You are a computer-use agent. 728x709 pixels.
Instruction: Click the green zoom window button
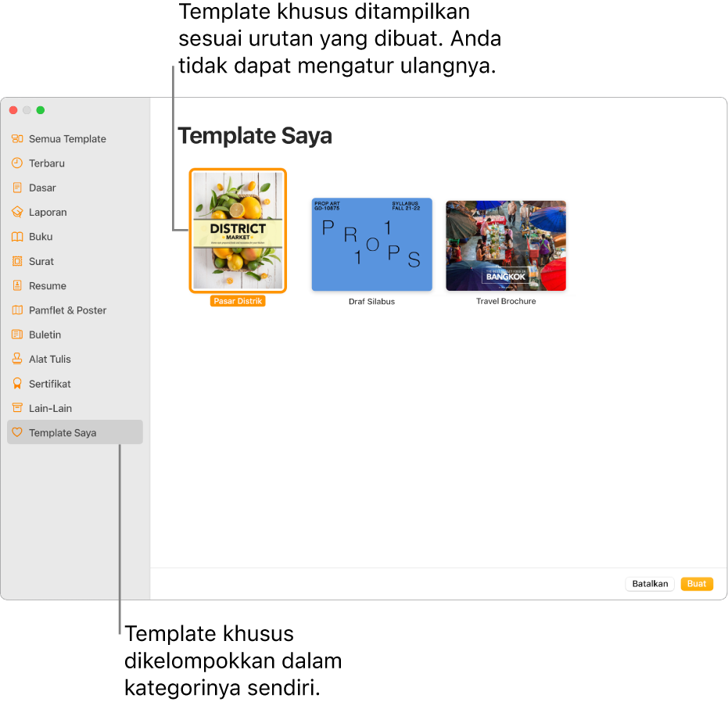[41, 110]
